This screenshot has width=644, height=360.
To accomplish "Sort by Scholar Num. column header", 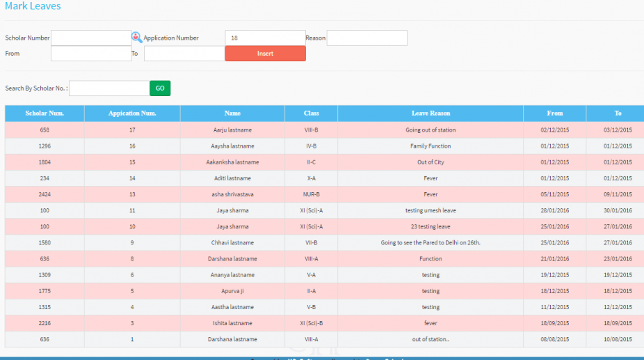I will [x=45, y=114].
